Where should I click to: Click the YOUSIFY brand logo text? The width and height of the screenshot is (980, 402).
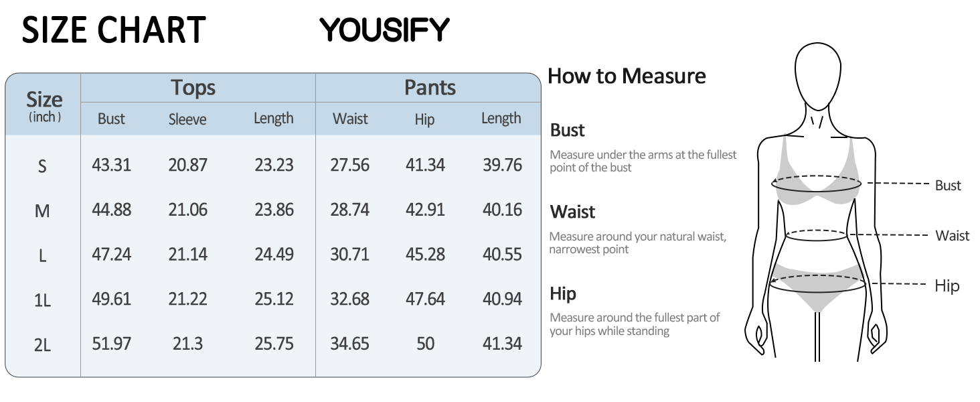pyautogui.click(x=384, y=29)
